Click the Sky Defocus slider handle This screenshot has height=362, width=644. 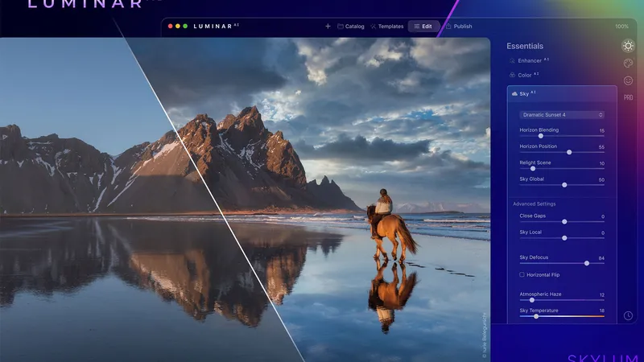pos(587,262)
